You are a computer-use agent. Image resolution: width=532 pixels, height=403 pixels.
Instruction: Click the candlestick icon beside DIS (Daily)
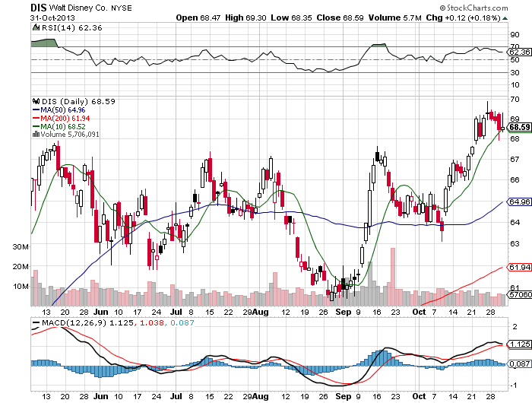36,101
